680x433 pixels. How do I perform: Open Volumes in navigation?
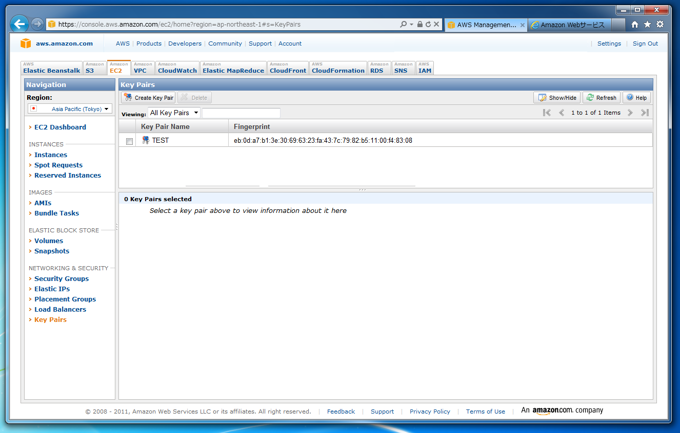click(49, 240)
